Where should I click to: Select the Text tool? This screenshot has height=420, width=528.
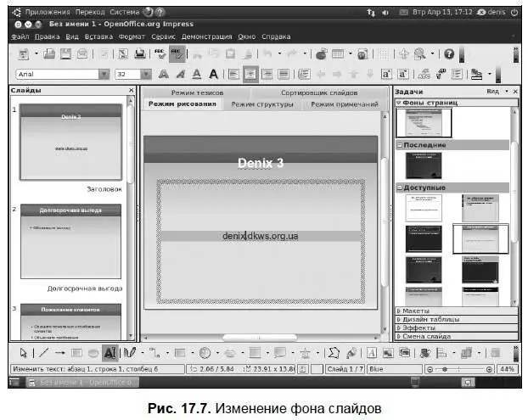(x=110, y=353)
